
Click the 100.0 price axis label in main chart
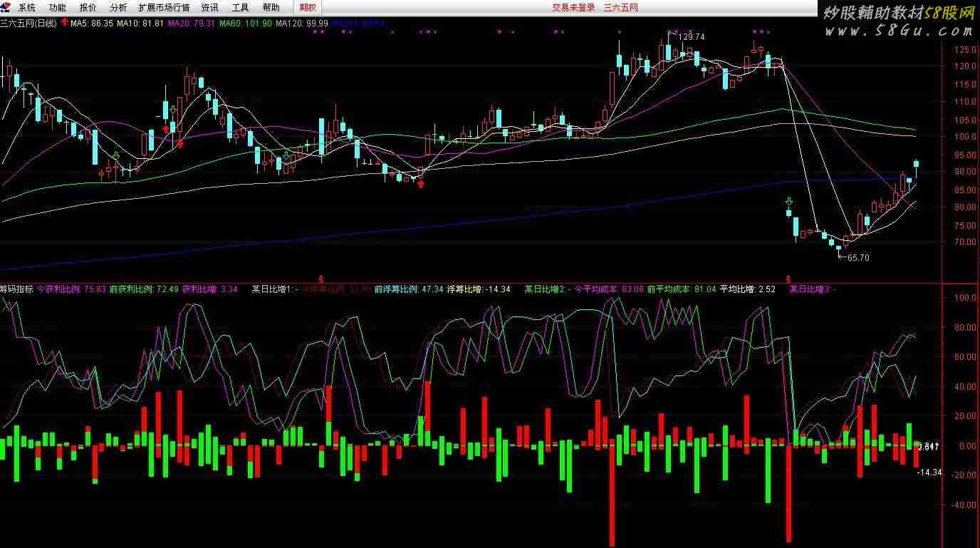(964, 137)
